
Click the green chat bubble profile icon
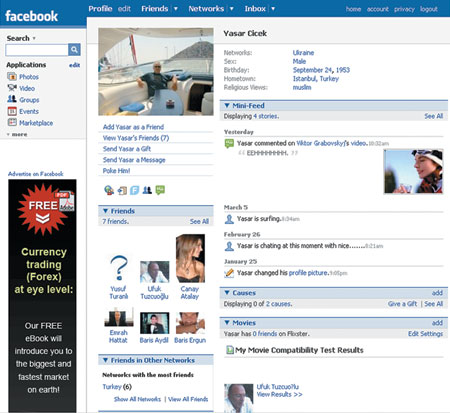coord(160,190)
